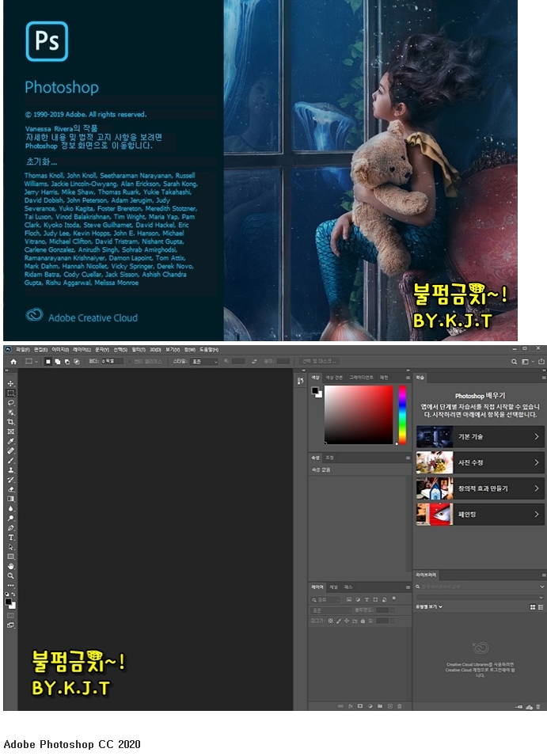The image size is (547, 756).
Task: Select the Object Selection tool
Action: point(10,412)
